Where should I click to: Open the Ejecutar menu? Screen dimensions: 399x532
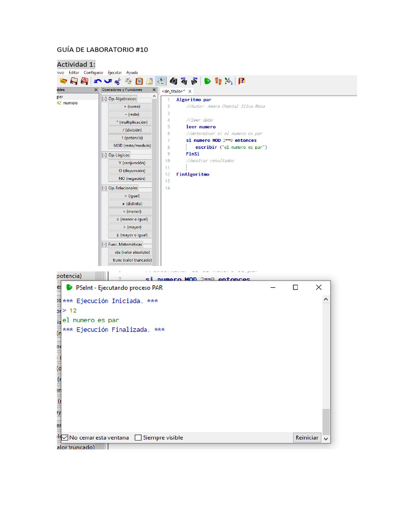point(114,73)
